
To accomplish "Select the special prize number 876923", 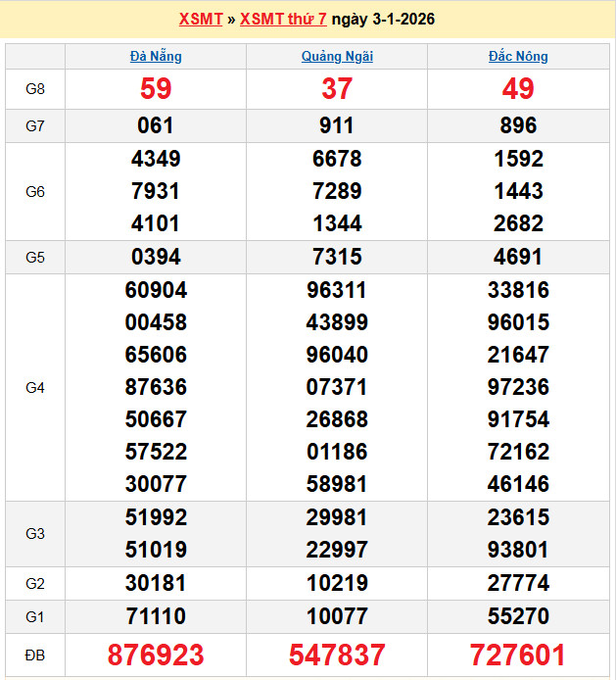I will point(156,655).
